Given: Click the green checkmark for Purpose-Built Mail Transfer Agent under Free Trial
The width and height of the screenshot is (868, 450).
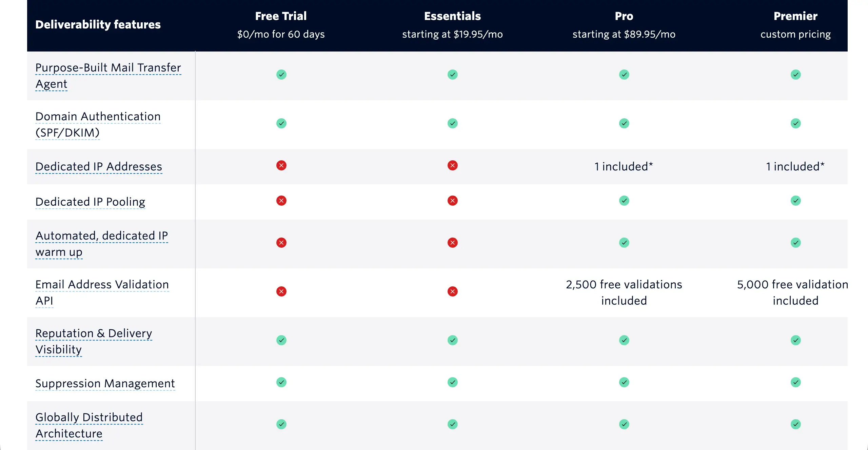Looking at the screenshot, I should click(281, 75).
